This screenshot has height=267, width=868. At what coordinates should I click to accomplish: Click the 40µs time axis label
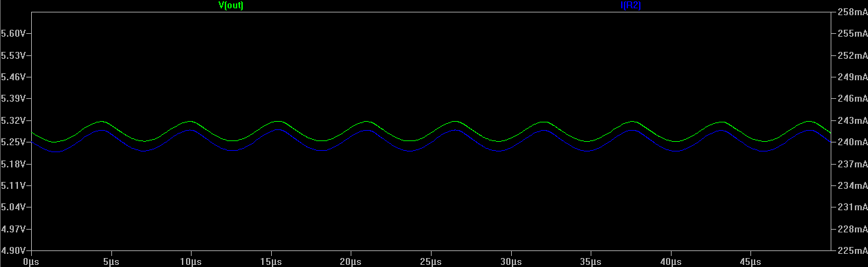pyautogui.click(x=670, y=262)
